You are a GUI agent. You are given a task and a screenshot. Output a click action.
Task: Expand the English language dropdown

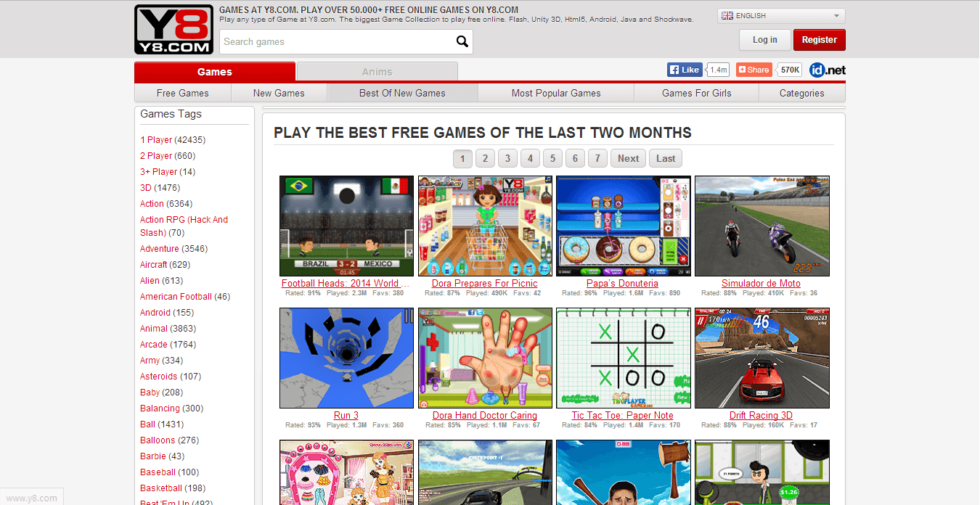click(x=781, y=15)
